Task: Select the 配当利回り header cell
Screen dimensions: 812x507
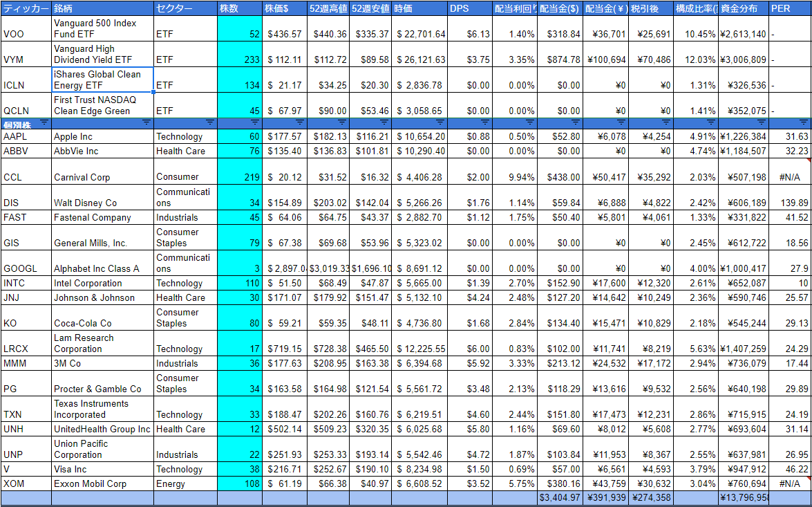Action: 513,8
